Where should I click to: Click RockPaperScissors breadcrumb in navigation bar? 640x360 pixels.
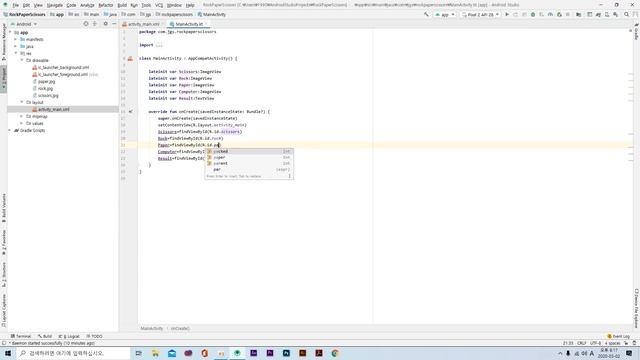24,14
